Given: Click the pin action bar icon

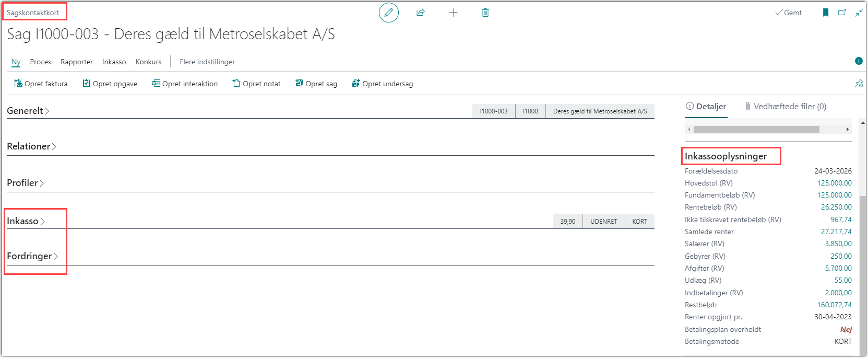Looking at the screenshot, I should [x=859, y=84].
